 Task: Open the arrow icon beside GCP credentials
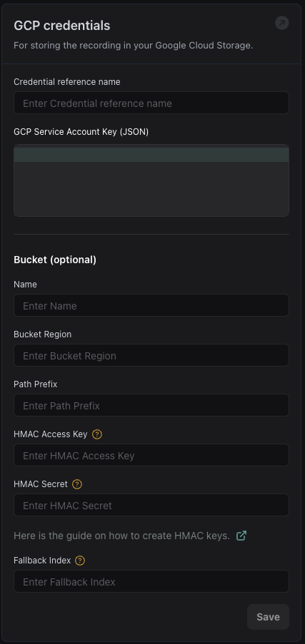282,23
